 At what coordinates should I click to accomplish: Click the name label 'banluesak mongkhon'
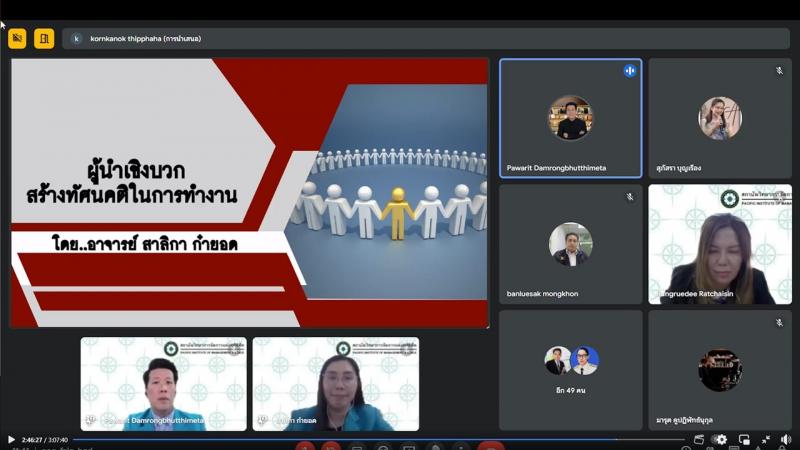542,294
